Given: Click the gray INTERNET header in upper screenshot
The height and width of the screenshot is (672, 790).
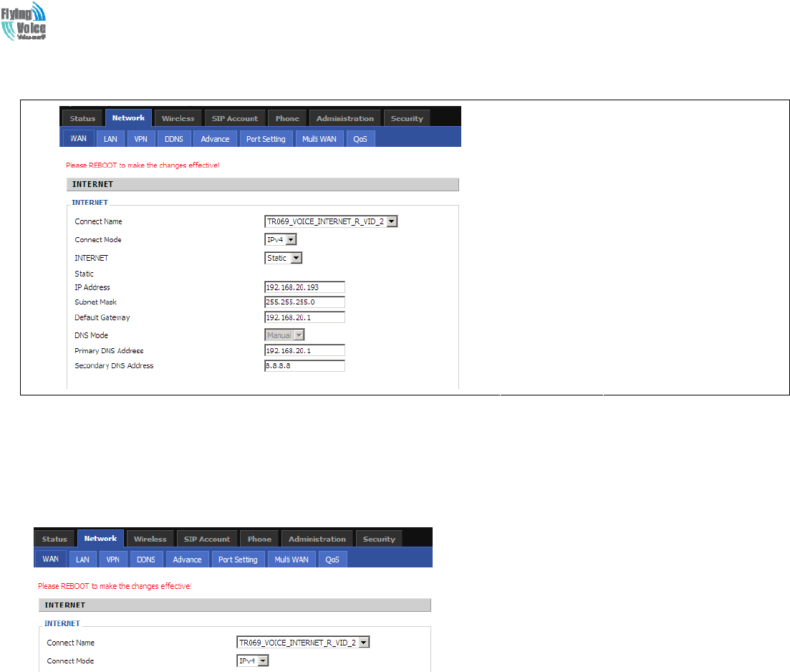Looking at the screenshot, I should tap(262, 185).
